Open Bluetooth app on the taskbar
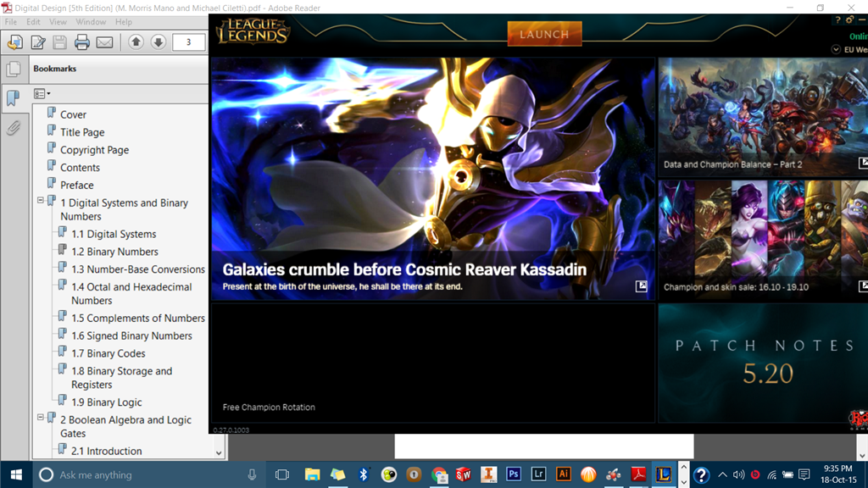 363,474
